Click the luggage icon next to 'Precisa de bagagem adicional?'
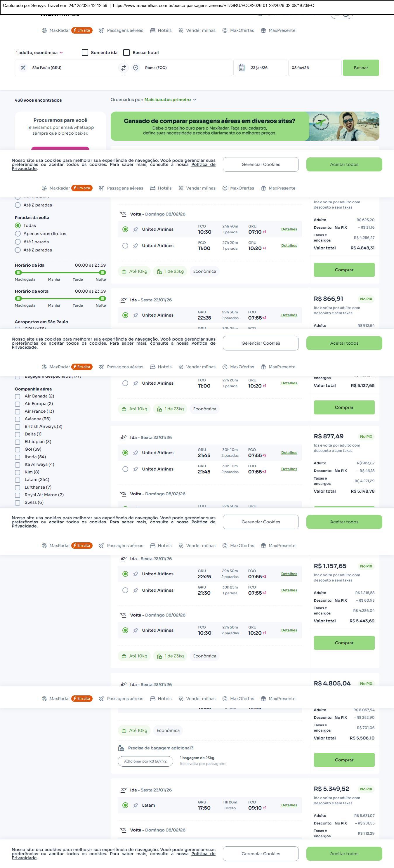The width and height of the screenshot is (394, 868). click(x=121, y=748)
